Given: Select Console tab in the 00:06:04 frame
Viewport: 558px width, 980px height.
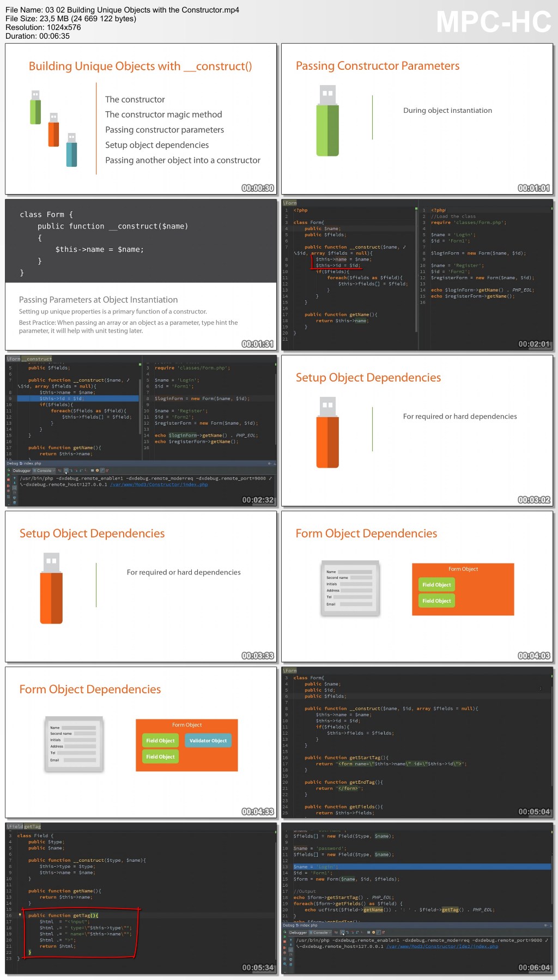Looking at the screenshot, I should coord(319,933).
